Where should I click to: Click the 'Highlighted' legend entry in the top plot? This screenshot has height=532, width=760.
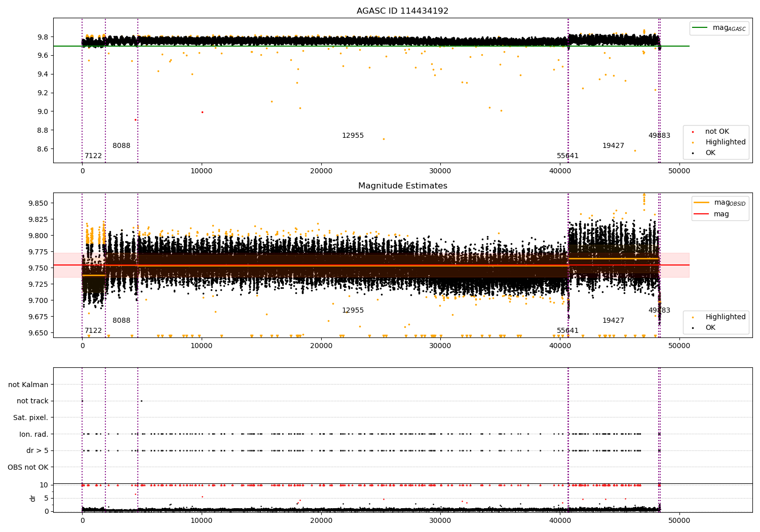[x=725, y=142]
